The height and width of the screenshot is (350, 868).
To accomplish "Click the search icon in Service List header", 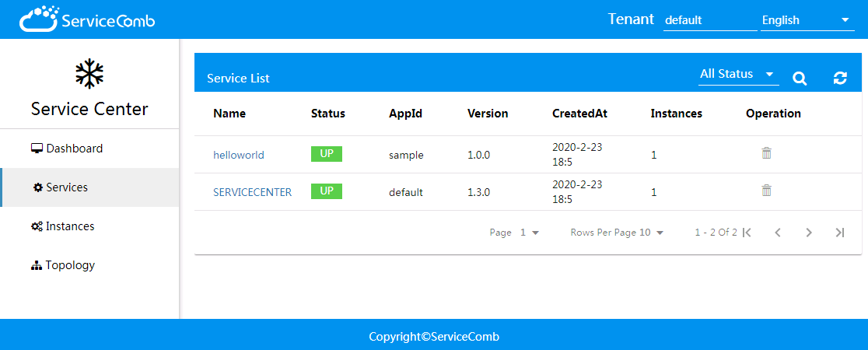I will tap(800, 78).
